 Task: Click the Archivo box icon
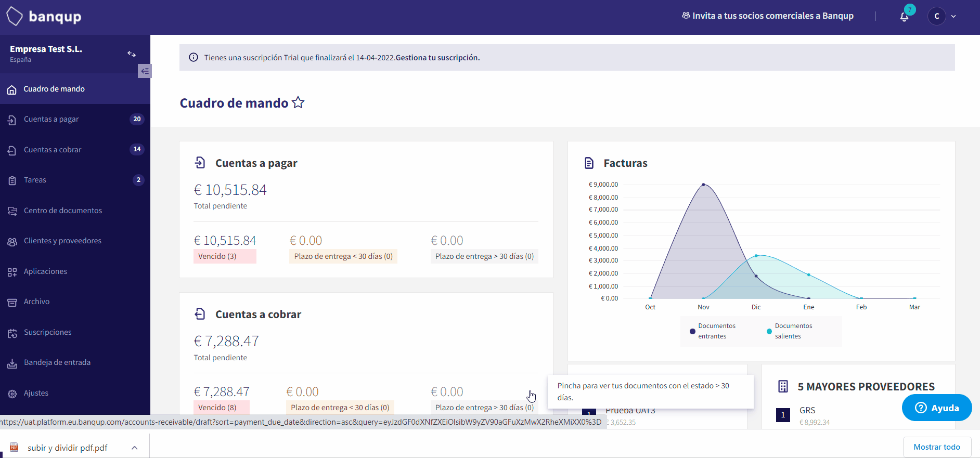point(12,302)
